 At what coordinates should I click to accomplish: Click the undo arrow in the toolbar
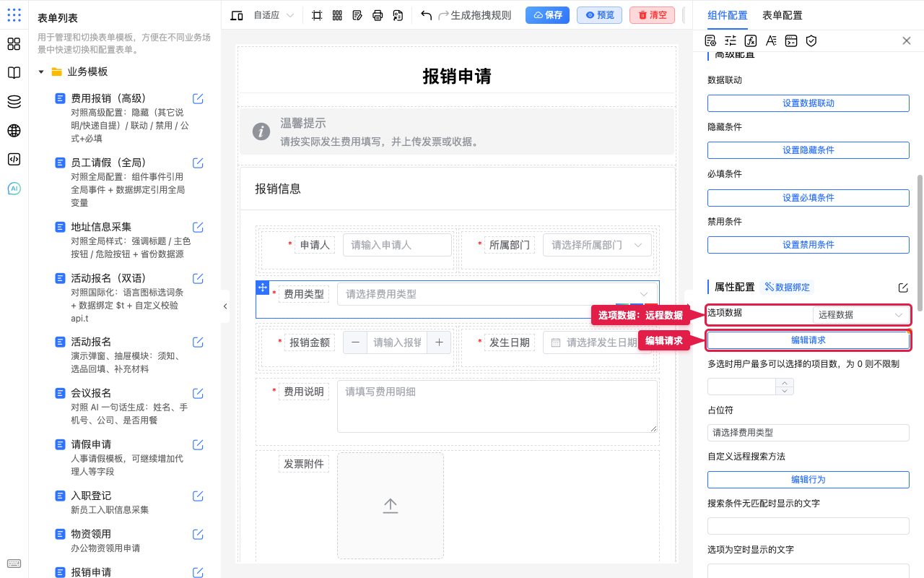click(x=426, y=15)
